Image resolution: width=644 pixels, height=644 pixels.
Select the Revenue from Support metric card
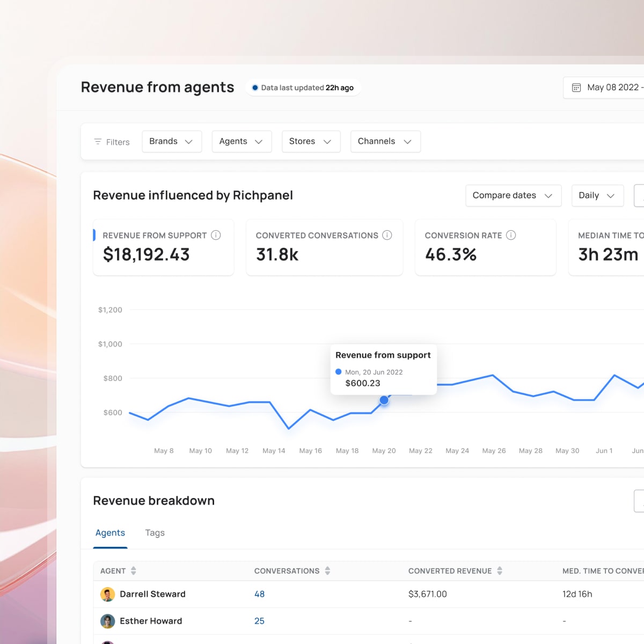pyautogui.click(x=163, y=247)
